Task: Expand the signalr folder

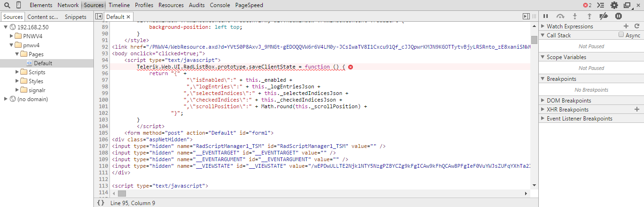Action: coord(17,90)
